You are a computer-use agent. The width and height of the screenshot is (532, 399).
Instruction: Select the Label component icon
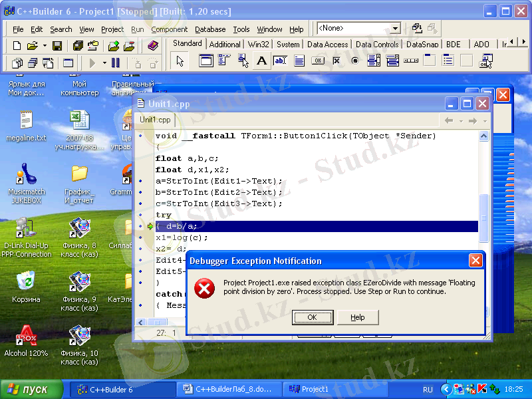(x=261, y=61)
